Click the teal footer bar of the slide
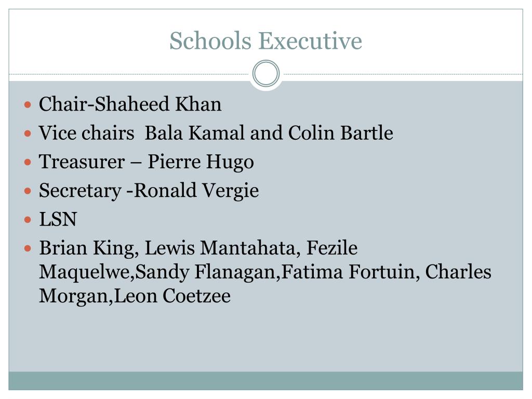532x399 pixels. [265, 381]
